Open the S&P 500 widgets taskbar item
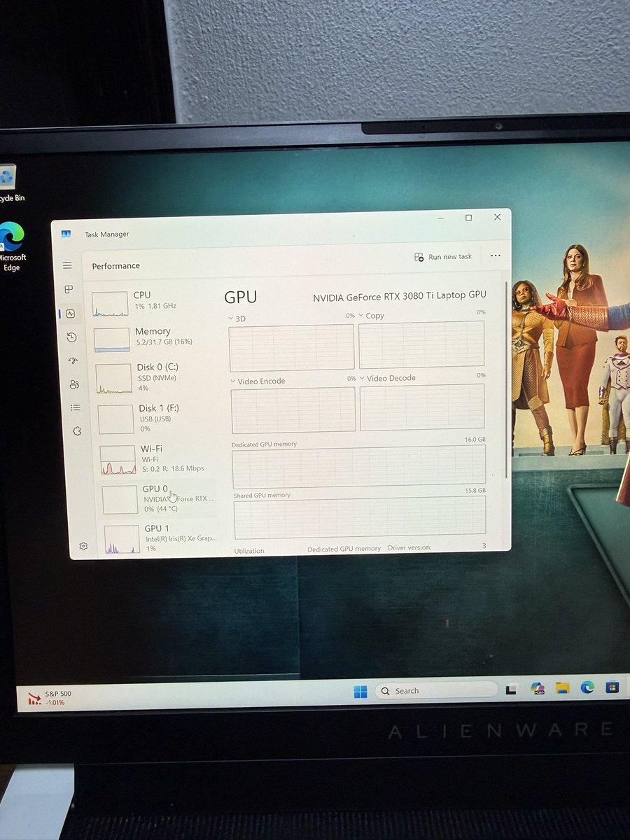 [49, 697]
